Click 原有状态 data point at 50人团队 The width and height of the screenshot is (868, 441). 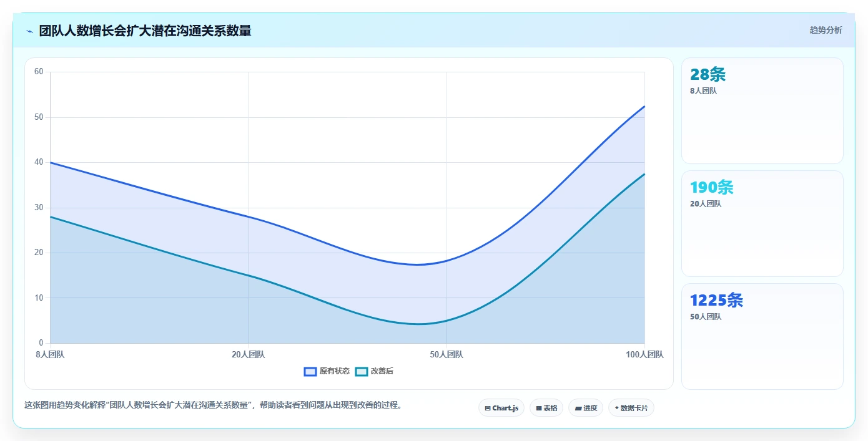446,261
